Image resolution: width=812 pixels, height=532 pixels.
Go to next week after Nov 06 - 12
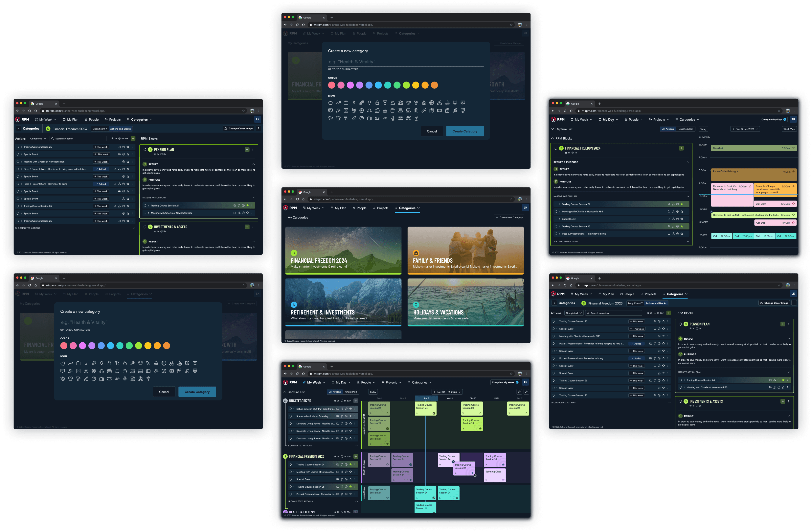pyautogui.click(x=460, y=392)
